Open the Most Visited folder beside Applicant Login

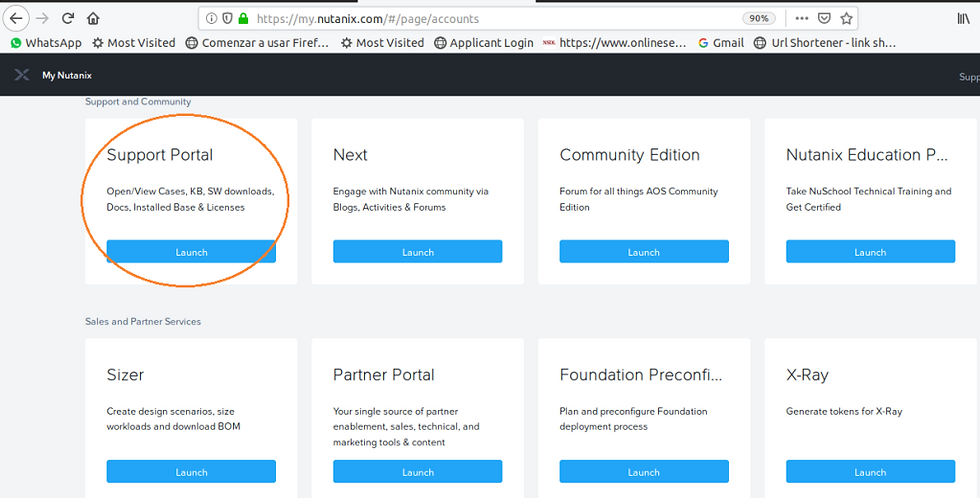(382, 42)
